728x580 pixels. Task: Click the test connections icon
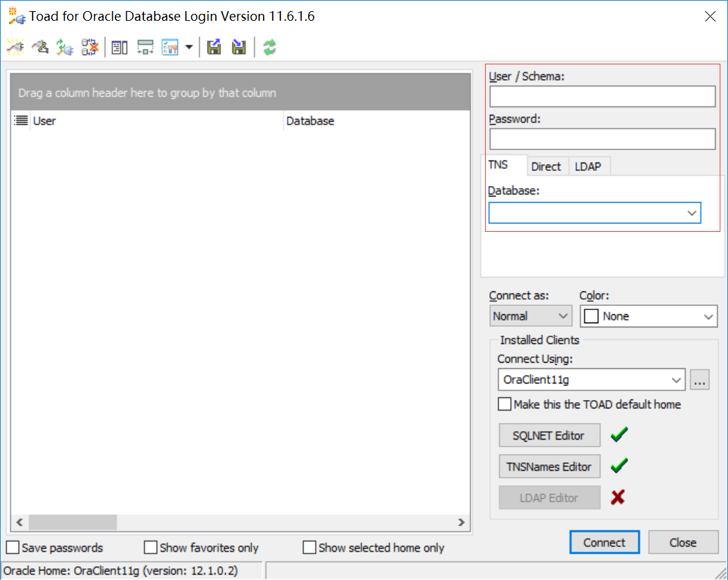(x=65, y=47)
